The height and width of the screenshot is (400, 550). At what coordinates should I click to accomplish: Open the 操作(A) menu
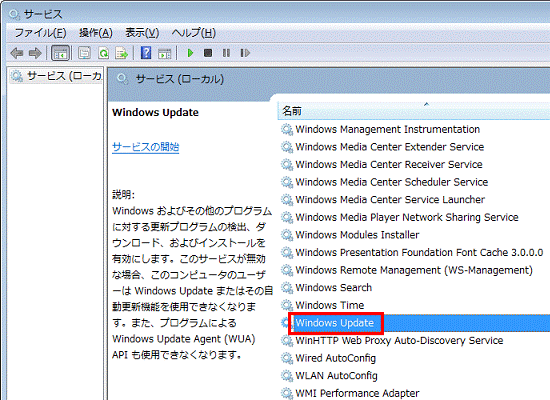point(96,33)
